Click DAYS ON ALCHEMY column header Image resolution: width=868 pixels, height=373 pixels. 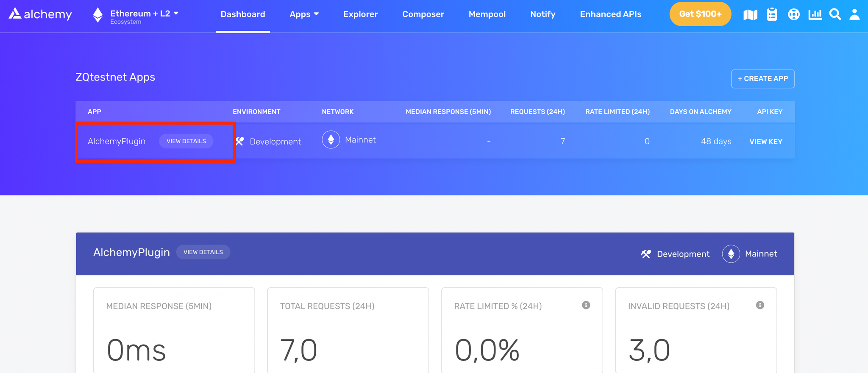click(x=701, y=112)
